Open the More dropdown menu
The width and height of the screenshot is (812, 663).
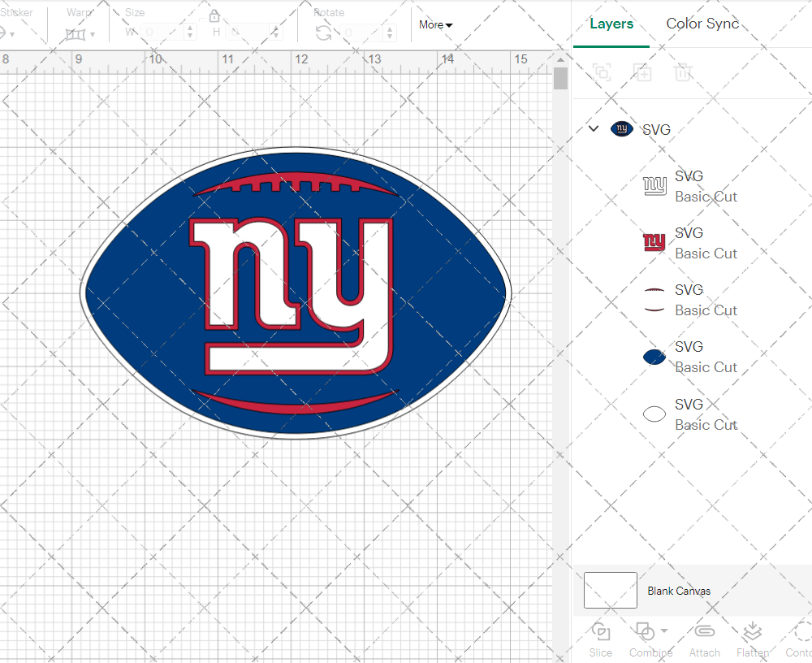436,24
